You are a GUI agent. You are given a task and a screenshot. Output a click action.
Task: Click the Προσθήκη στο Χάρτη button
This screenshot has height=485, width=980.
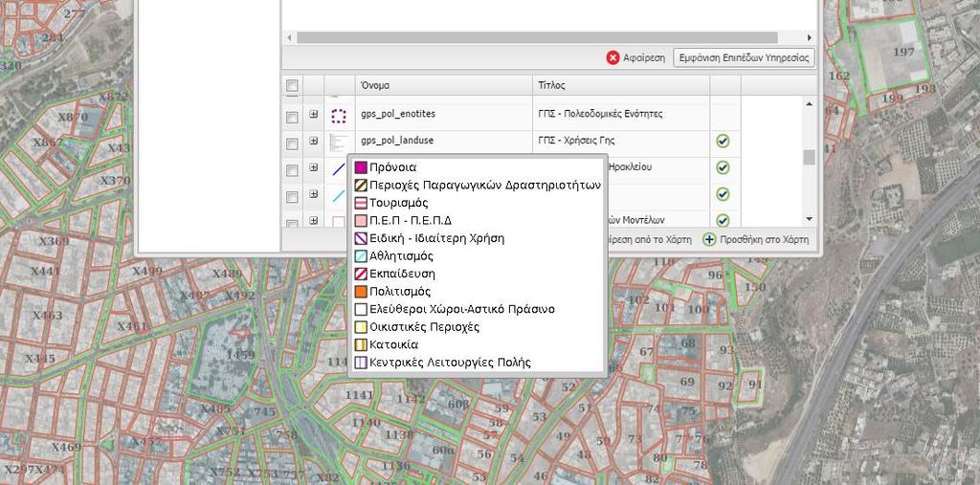[756, 239]
